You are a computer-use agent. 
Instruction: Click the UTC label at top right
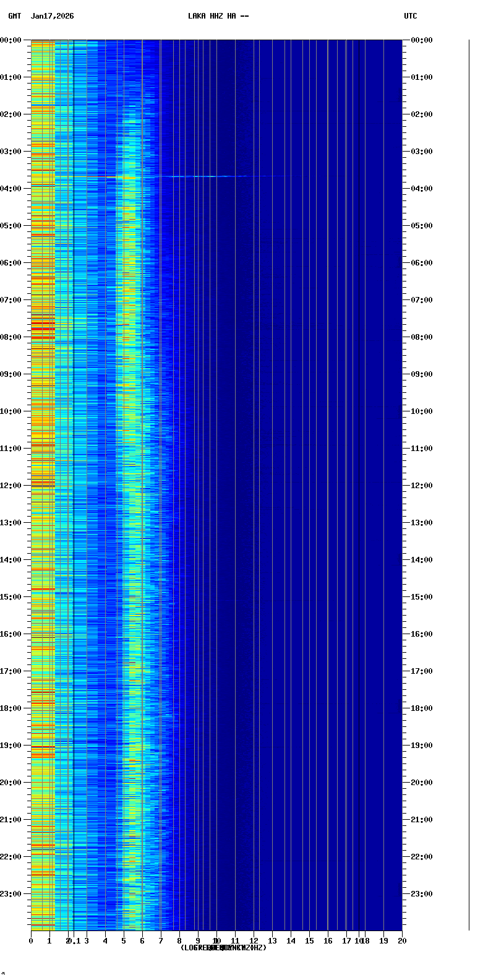pos(410,16)
